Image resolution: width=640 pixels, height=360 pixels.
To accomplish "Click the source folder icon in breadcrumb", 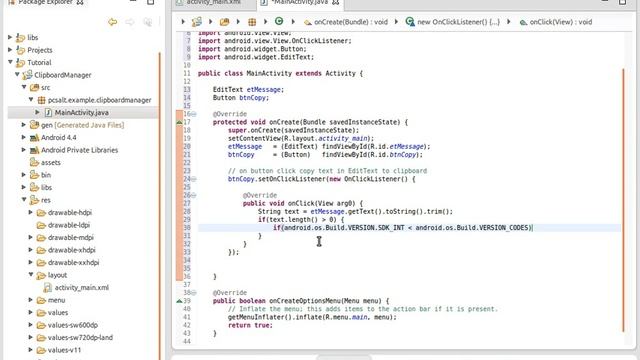I will coord(224,22).
